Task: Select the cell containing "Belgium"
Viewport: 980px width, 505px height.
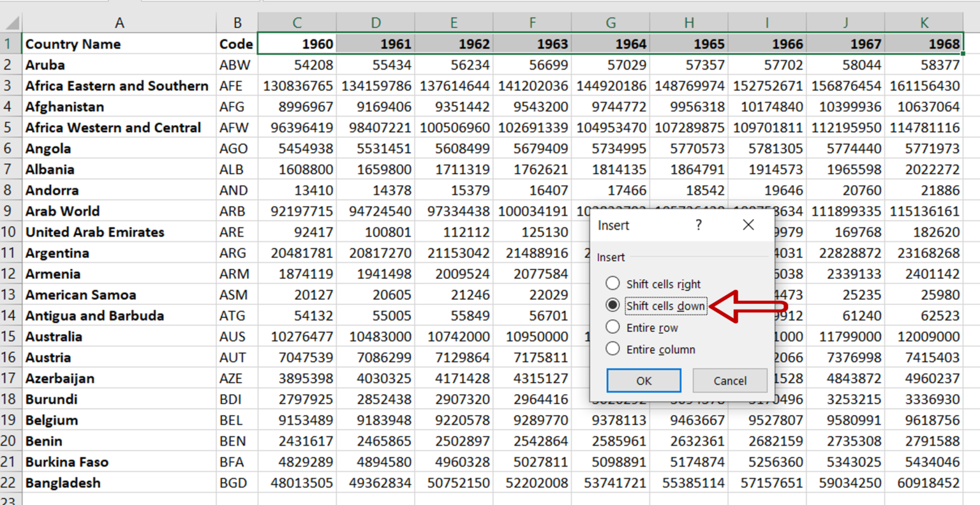Action: (x=119, y=420)
